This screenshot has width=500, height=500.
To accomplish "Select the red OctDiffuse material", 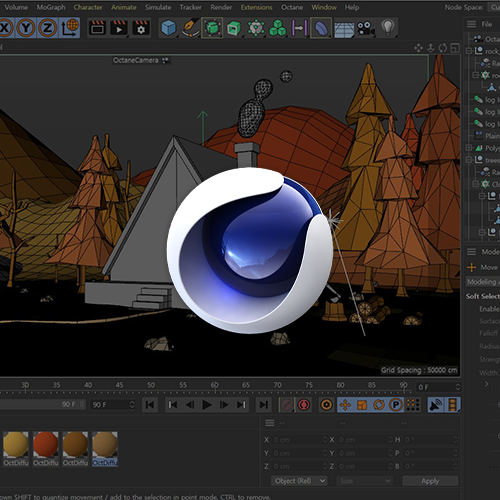I will click(46, 444).
